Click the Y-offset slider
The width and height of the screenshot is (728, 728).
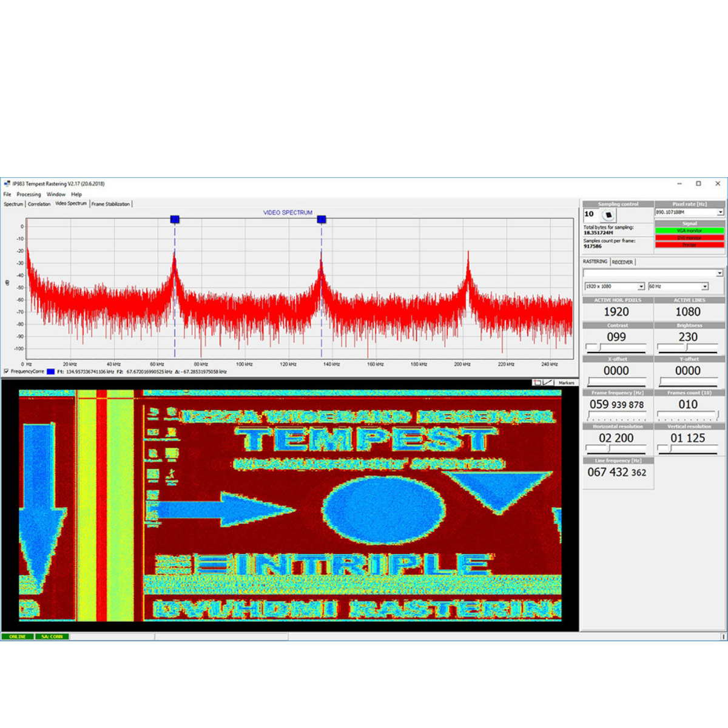[688, 382]
